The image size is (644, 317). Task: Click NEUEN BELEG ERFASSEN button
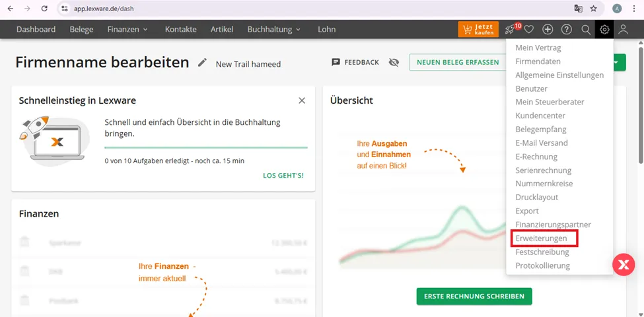(458, 63)
